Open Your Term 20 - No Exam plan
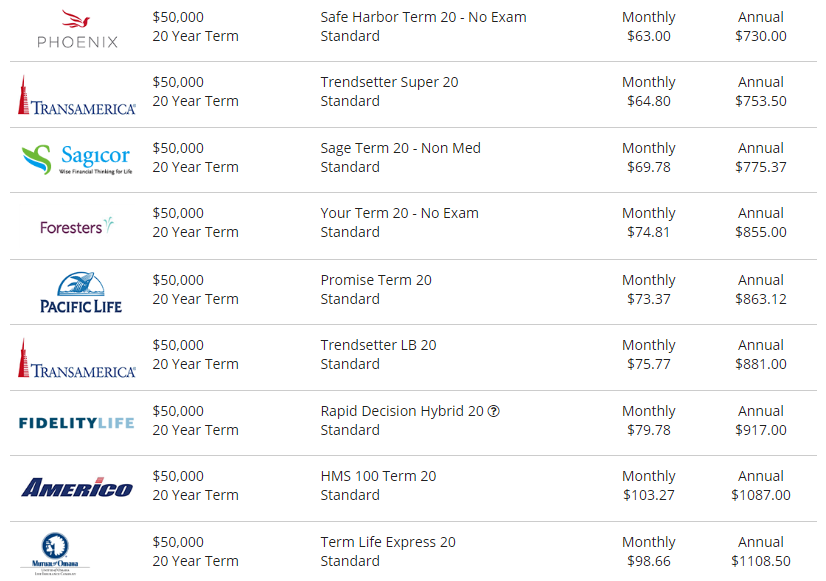This screenshot has width=826, height=581. coord(399,213)
